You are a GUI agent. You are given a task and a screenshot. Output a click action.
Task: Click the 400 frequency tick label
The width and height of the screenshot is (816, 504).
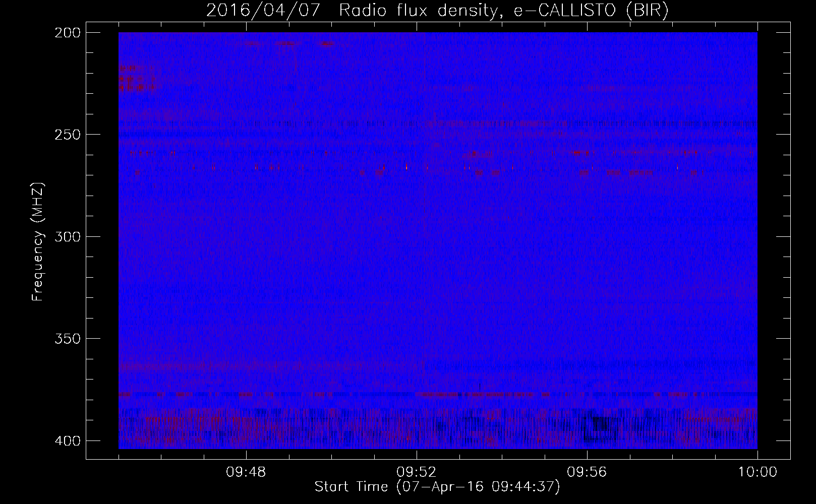67,440
